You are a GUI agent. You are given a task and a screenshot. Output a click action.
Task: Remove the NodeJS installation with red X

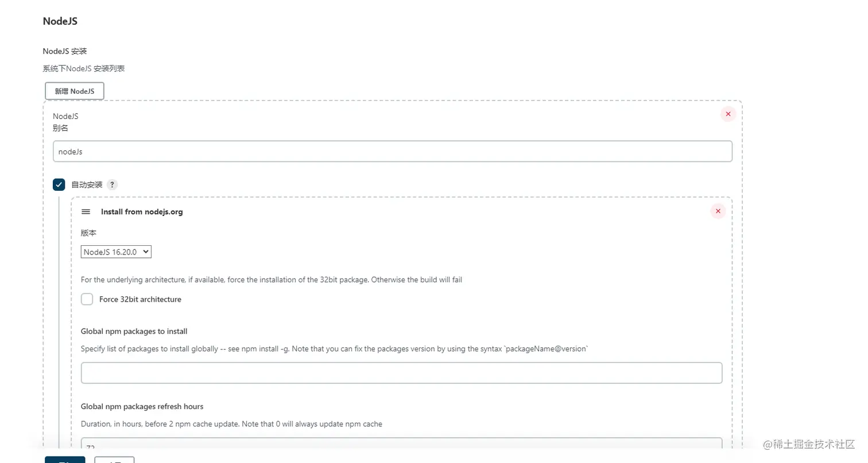[x=728, y=114]
